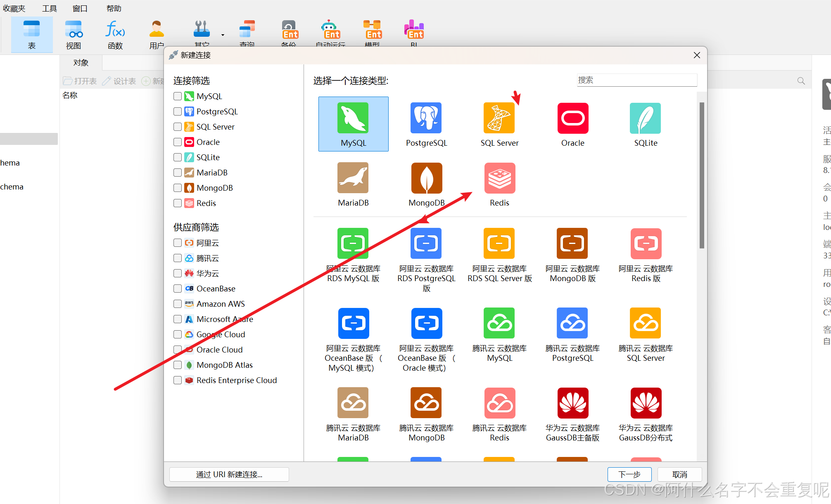831x504 pixels.
Task: Choose 华为云 GaussDB主备版 icon
Action: pos(572,403)
